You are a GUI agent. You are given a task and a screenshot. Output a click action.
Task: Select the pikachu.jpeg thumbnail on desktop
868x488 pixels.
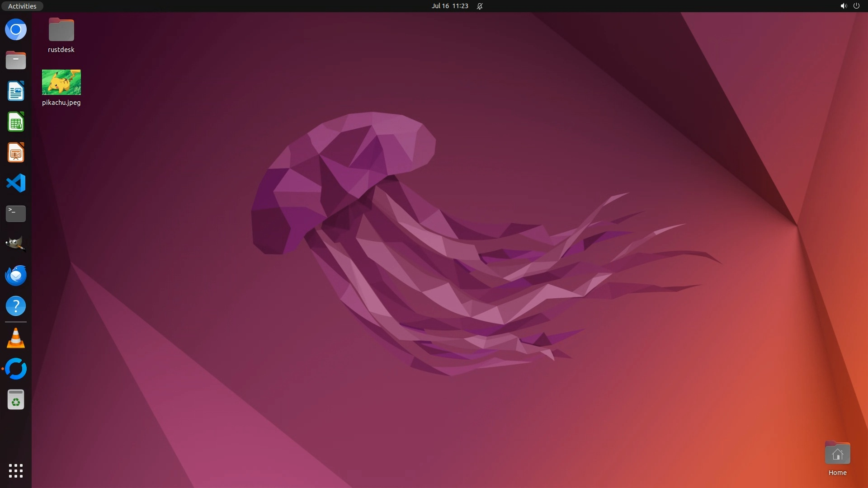pyautogui.click(x=61, y=82)
